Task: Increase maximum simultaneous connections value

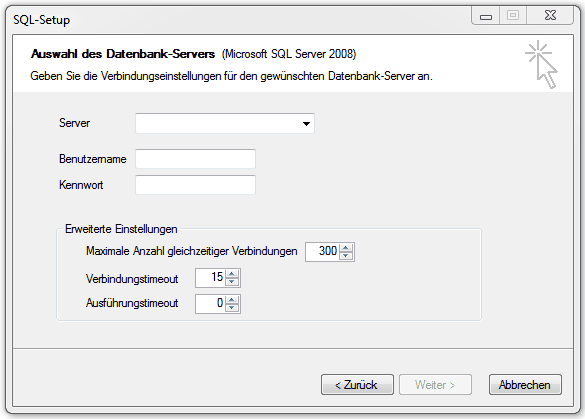Action: click(346, 248)
